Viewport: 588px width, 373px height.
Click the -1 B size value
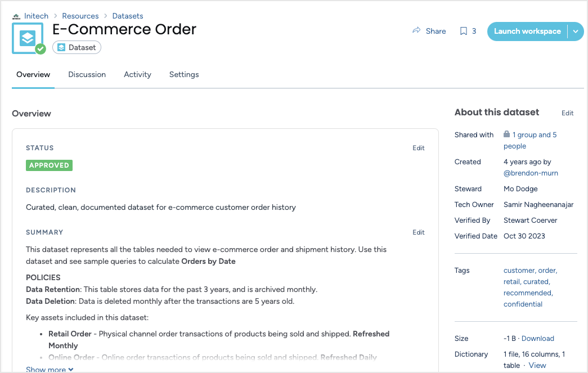(510, 339)
